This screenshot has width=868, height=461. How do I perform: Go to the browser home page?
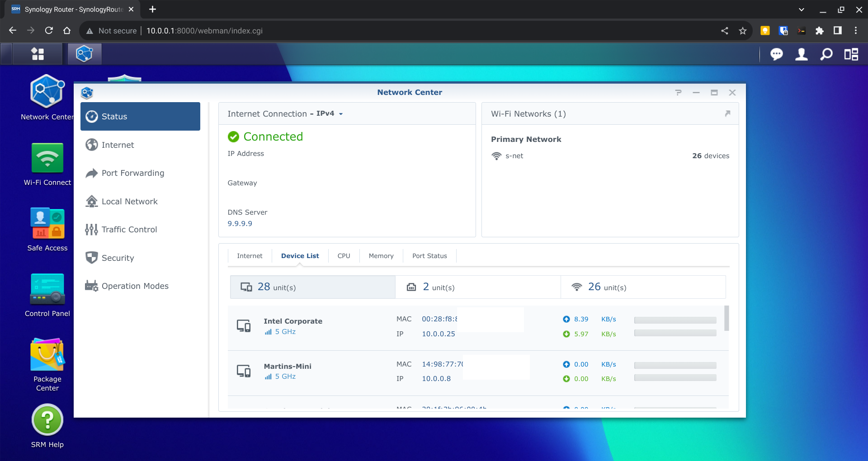[x=67, y=30]
